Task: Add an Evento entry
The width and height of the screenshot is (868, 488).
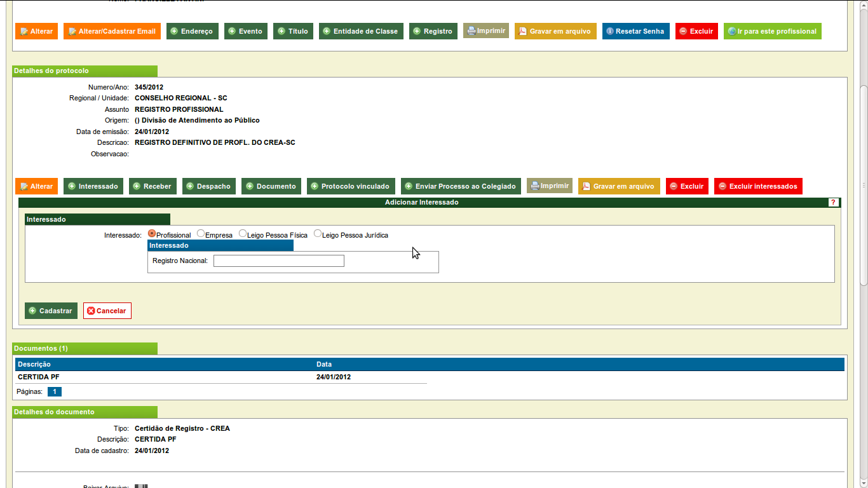Action: (246, 31)
